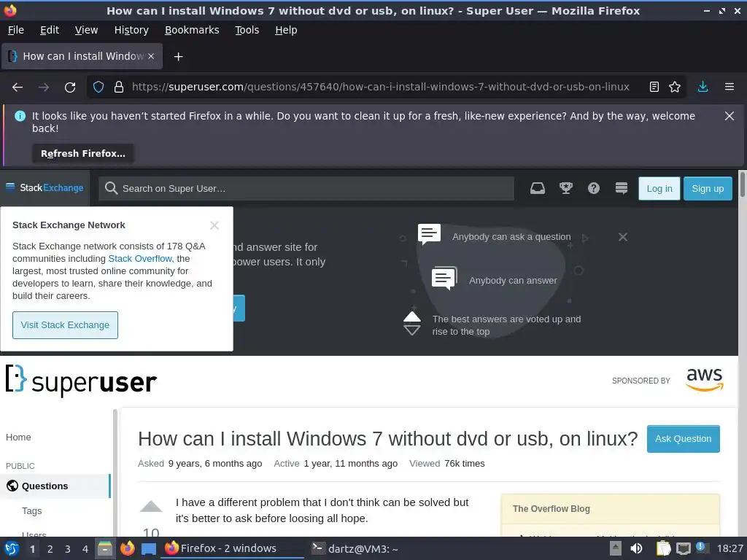Click Visit Stack Exchange button
Viewport: 747px width, 560px height.
pos(65,325)
